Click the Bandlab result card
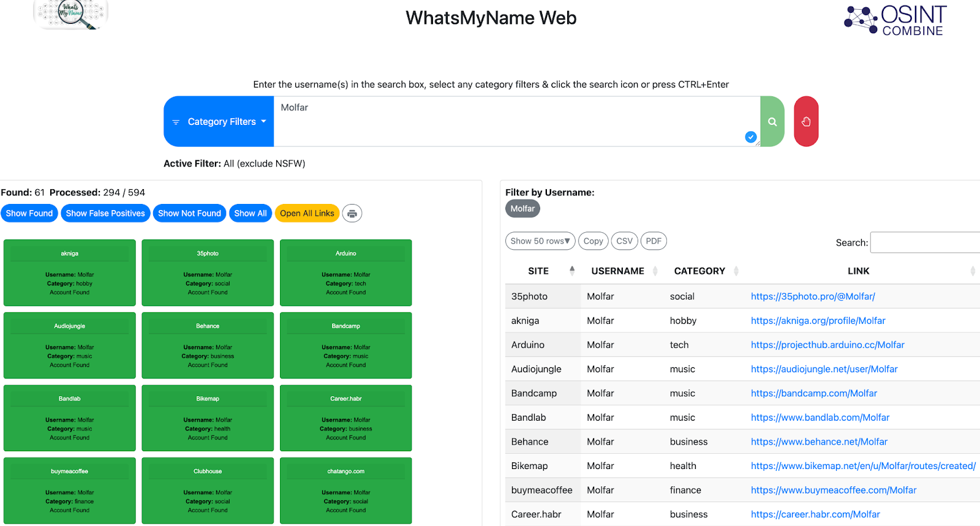980x526 pixels. coord(70,418)
